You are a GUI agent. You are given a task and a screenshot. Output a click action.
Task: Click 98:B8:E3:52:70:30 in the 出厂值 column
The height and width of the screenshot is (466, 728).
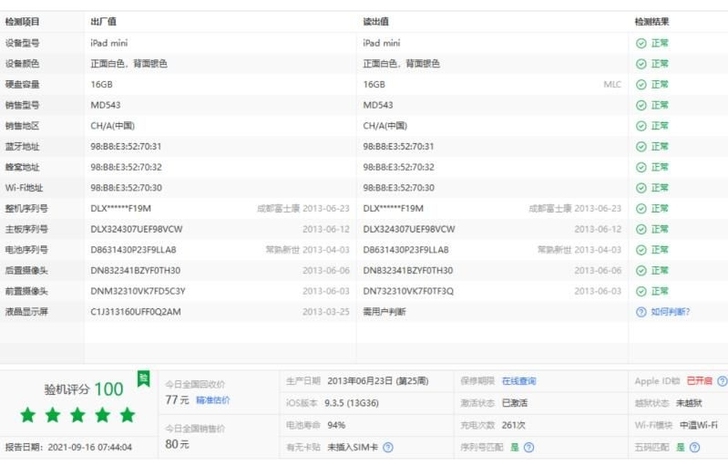tap(126, 188)
